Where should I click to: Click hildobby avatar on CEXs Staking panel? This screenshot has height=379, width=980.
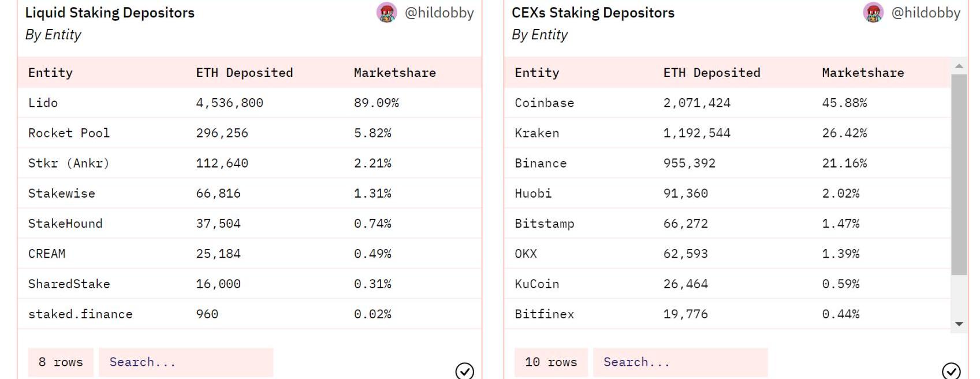tap(873, 13)
